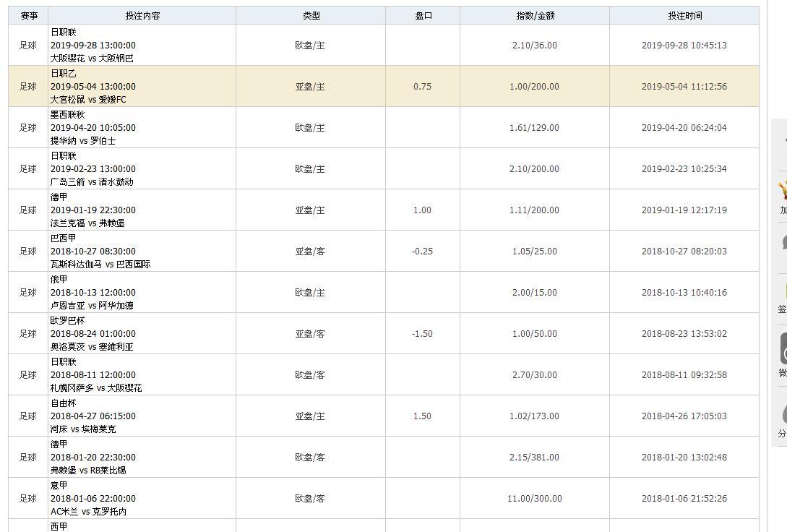This screenshot has height=532, width=787.
Task: Select the 提华纳 vs 罗伯士 match entry
Action: [x=83, y=141]
